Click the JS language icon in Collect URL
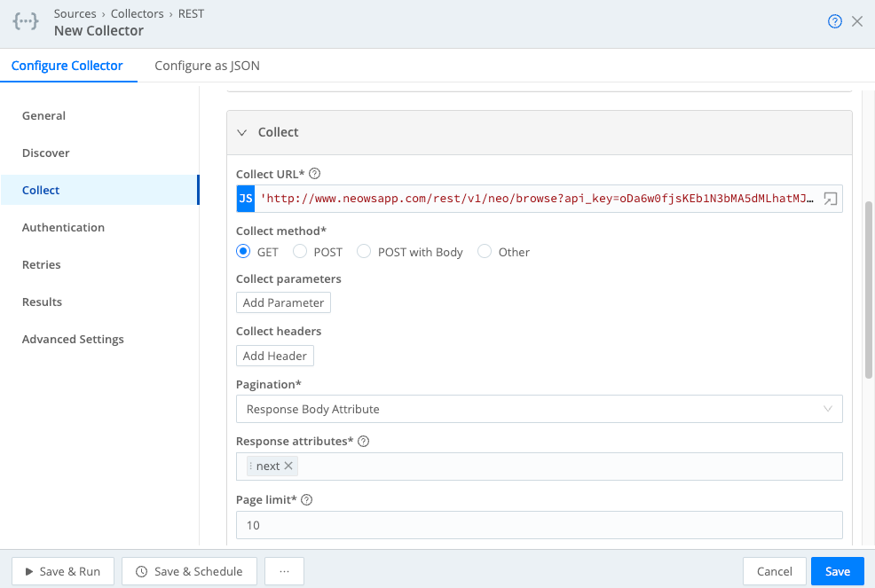The image size is (875, 588). 245,199
